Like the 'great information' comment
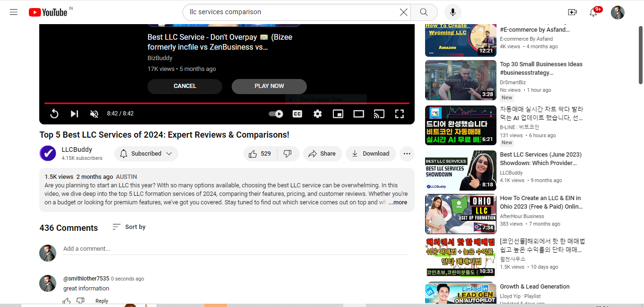The width and height of the screenshot is (644, 307). click(67, 301)
